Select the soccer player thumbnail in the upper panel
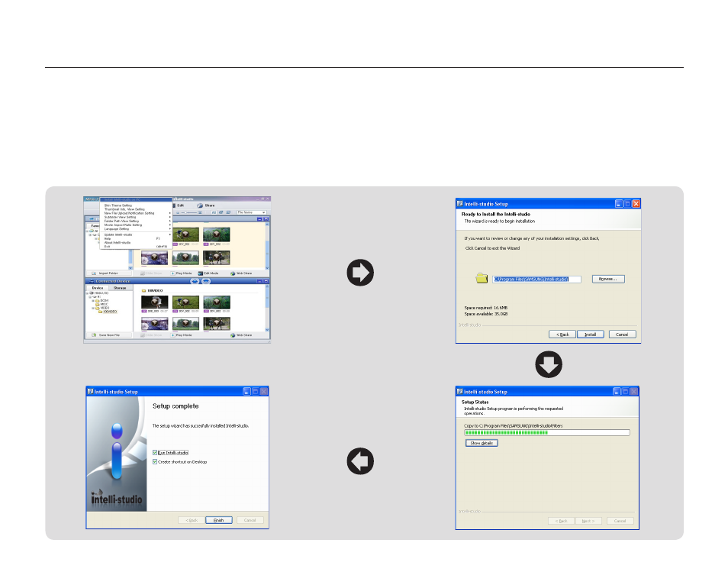The width and height of the screenshot is (728, 585). tap(185, 234)
